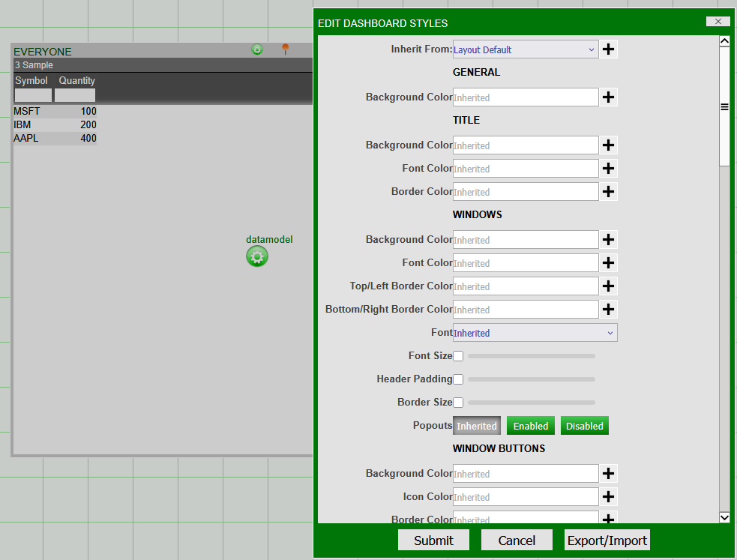Image resolution: width=737 pixels, height=560 pixels.
Task: Click the Export/Import button
Action: [x=607, y=541]
